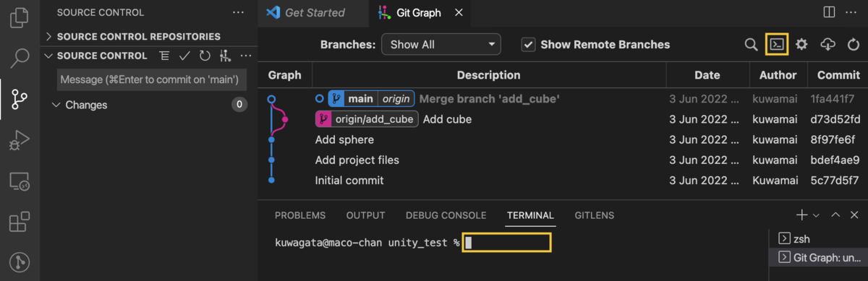This screenshot has height=281, width=868.
Task: Toggle Show Remote Branches checkbox
Action: tap(528, 44)
